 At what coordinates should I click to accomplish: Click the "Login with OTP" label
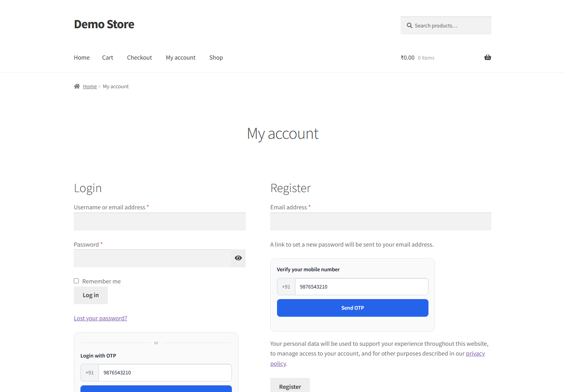click(98, 356)
